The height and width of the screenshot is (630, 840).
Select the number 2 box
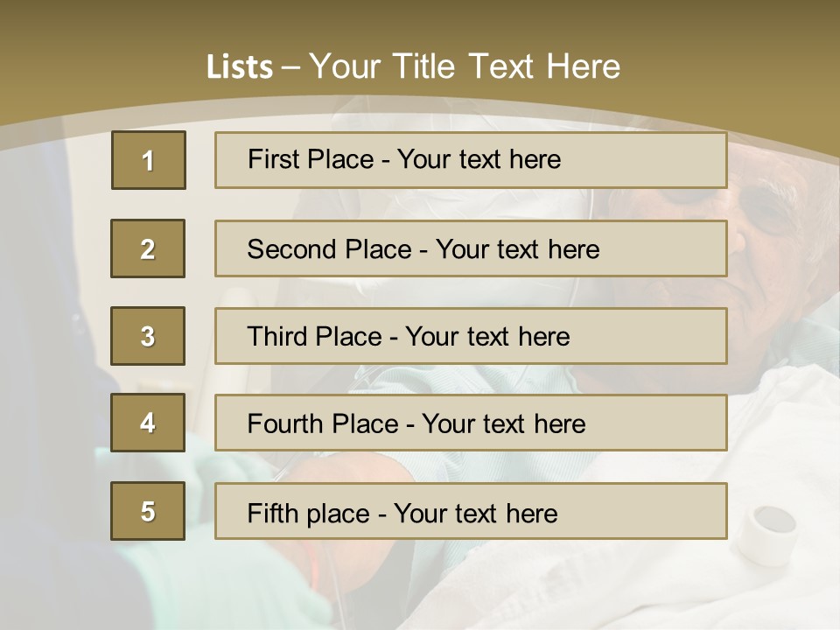148,248
